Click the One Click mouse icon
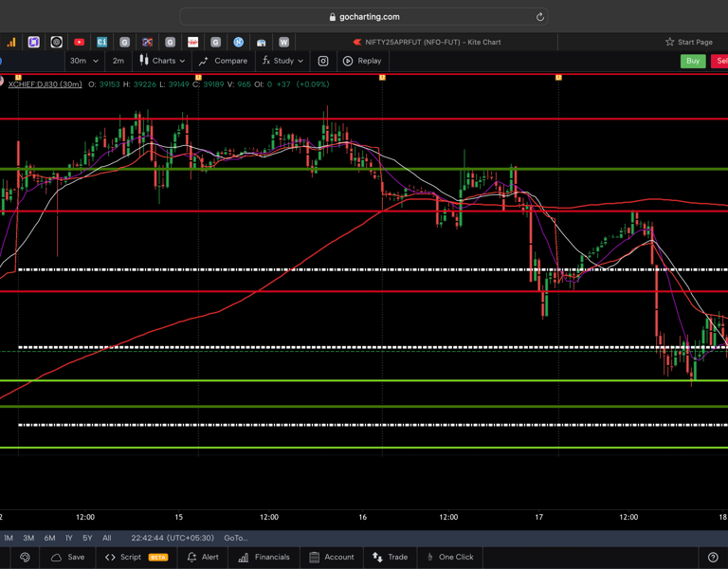728x569 pixels. (430, 557)
